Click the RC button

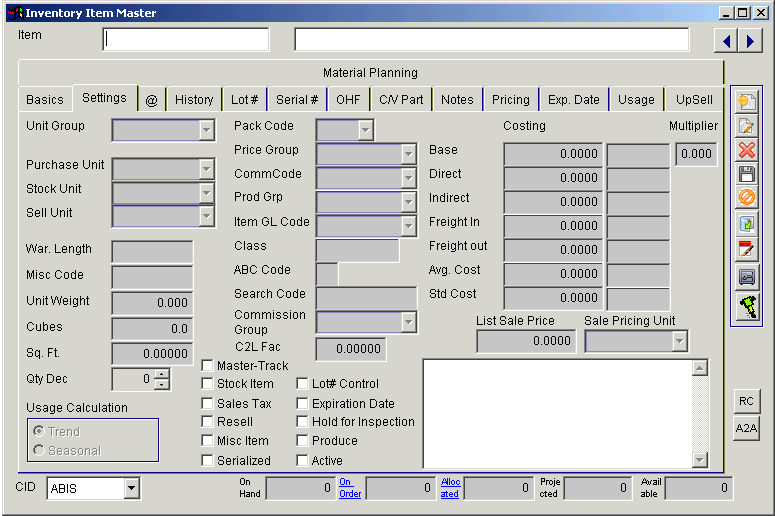click(746, 401)
